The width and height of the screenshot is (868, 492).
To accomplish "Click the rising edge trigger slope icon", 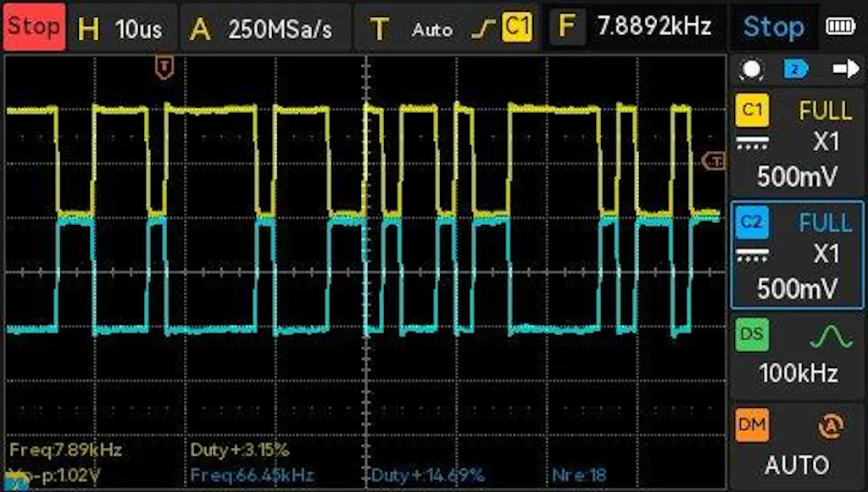I will click(484, 28).
